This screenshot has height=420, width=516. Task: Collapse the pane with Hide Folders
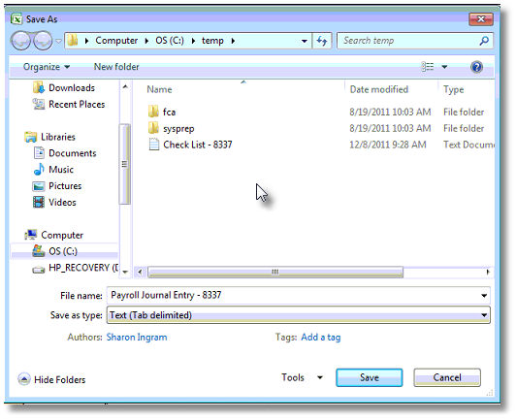coord(51,379)
